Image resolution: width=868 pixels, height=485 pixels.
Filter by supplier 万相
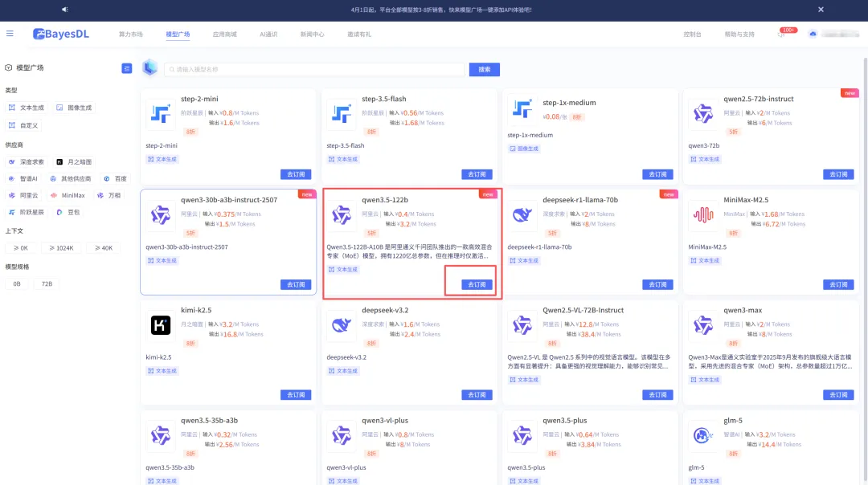(x=108, y=195)
